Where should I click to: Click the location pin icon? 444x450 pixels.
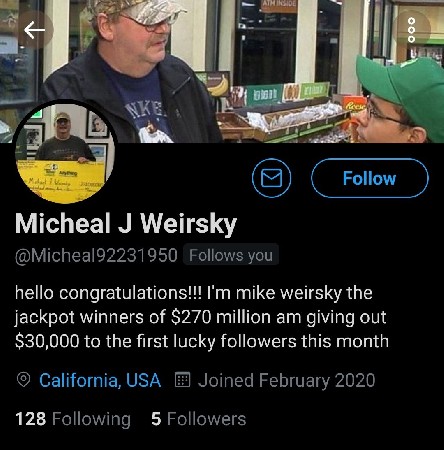[x=23, y=380]
